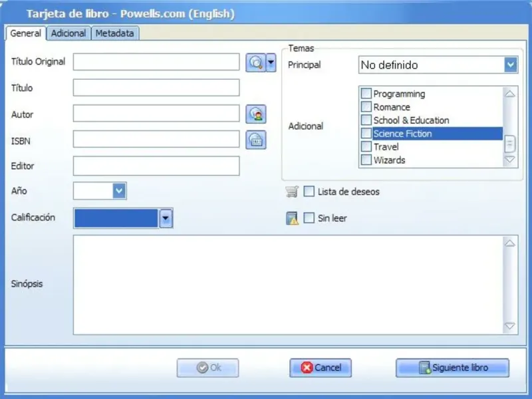Click the shopping cart wish list icon
Viewport: 532px width, 399px height.
292,192
